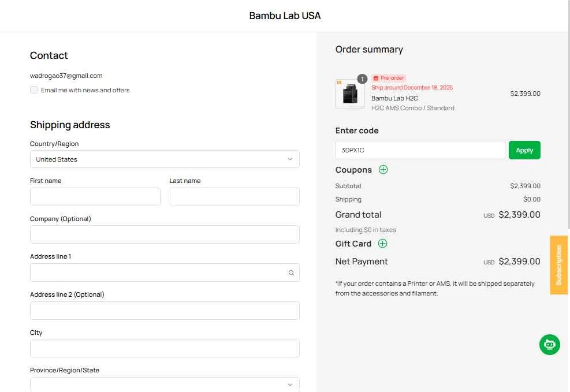This screenshot has height=392, width=570.
Task: Click 'Including $0 in taxes' text
Action: (366, 230)
